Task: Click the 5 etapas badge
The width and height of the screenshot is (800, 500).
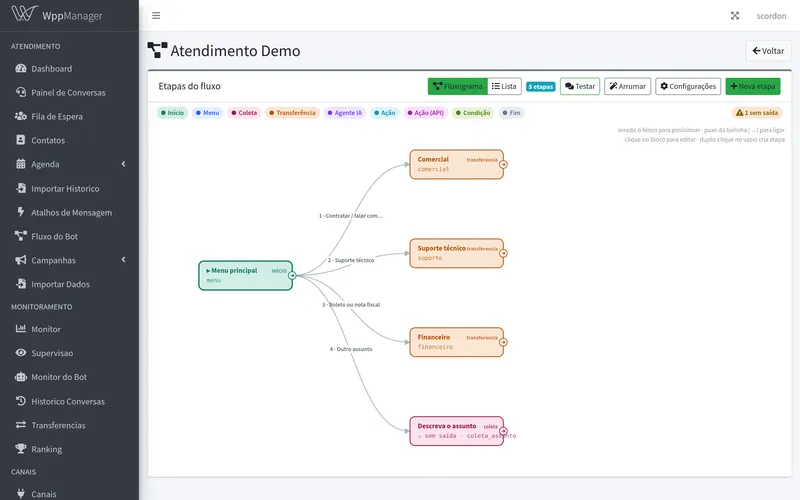Action: tap(540, 87)
